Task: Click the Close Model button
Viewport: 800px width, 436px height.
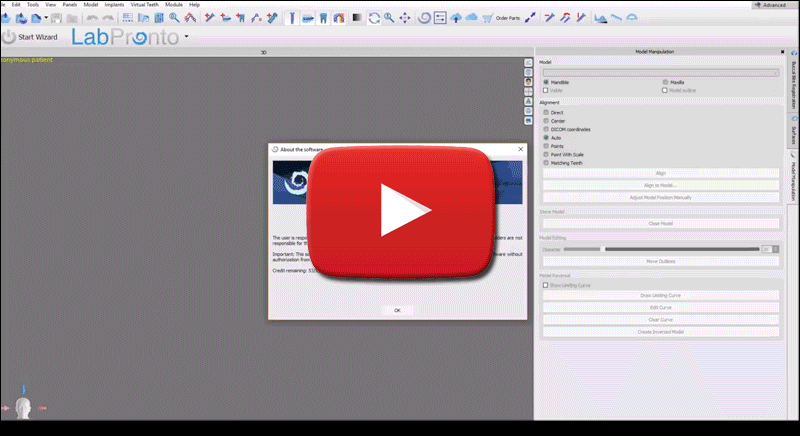Action: click(x=661, y=223)
